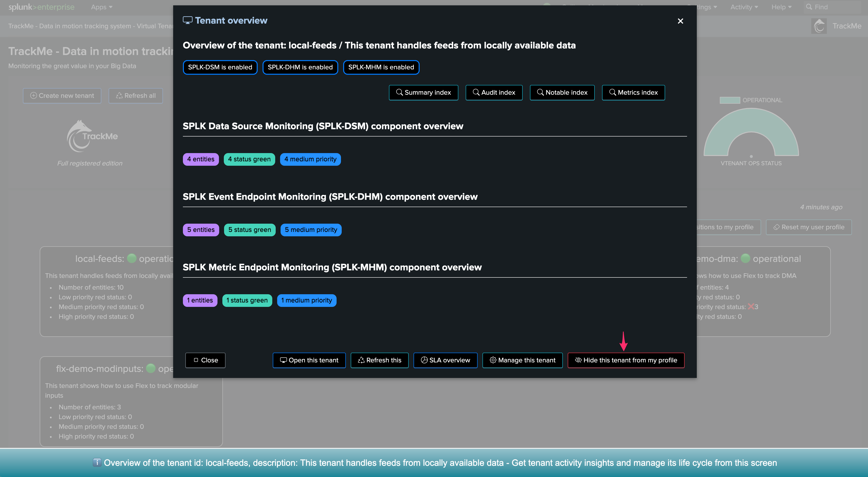Click the 1 medium priority badge
Viewport: 868px width, 477px height.
click(307, 300)
